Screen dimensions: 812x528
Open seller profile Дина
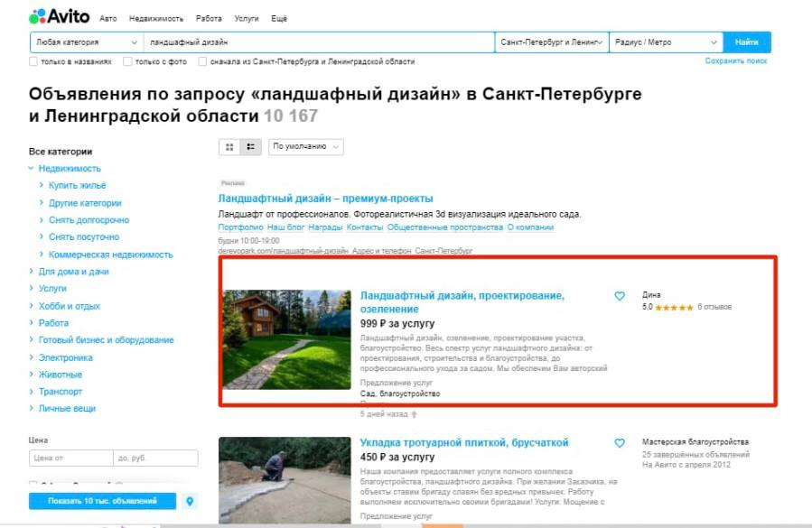pos(651,294)
